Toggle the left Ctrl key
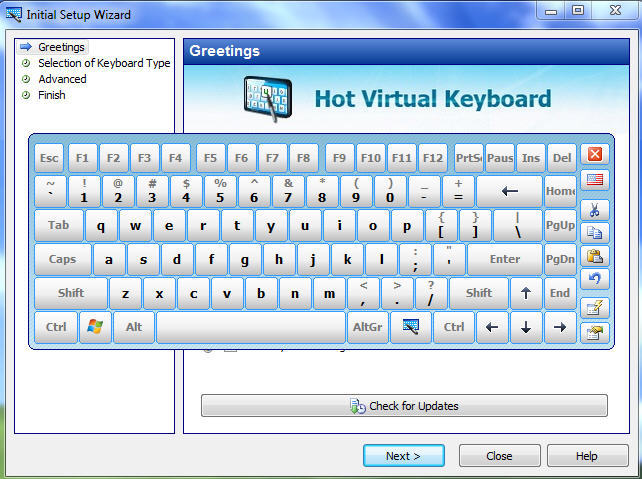 pos(56,327)
